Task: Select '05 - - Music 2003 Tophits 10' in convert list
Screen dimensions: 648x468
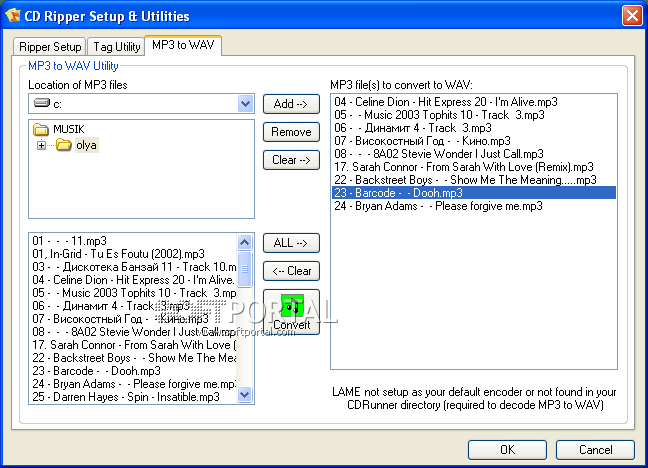Action: 474,115
